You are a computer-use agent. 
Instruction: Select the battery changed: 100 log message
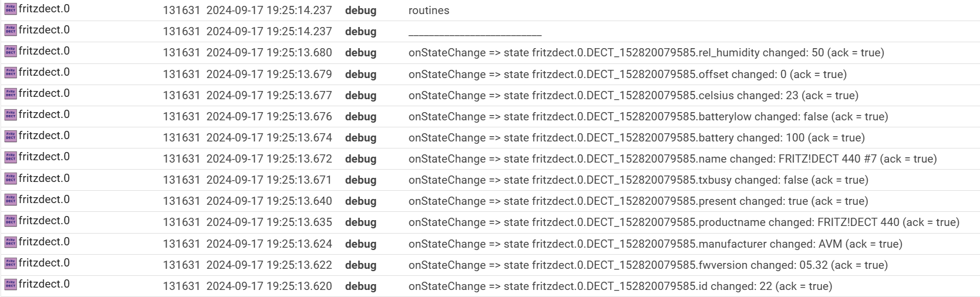(x=637, y=137)
